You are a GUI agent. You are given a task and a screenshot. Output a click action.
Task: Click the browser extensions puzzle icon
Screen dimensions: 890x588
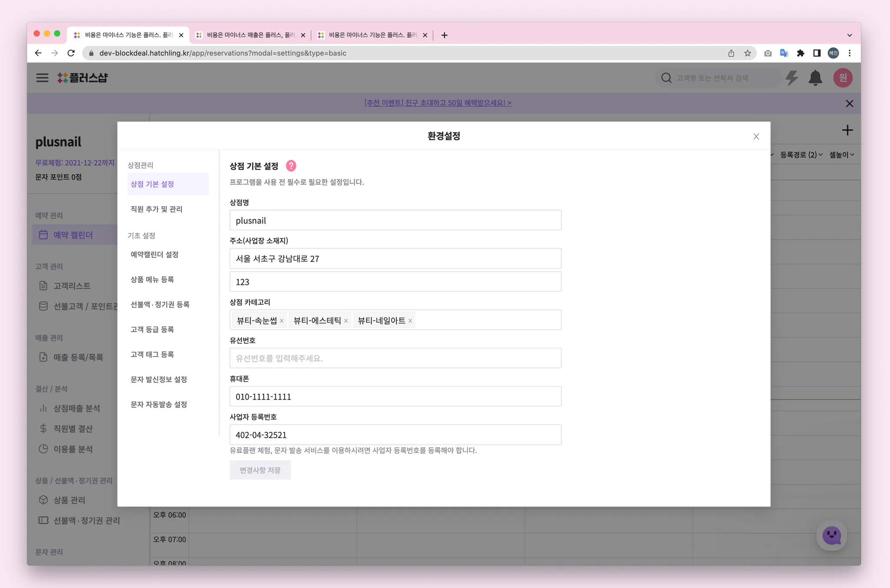(800, 53)
